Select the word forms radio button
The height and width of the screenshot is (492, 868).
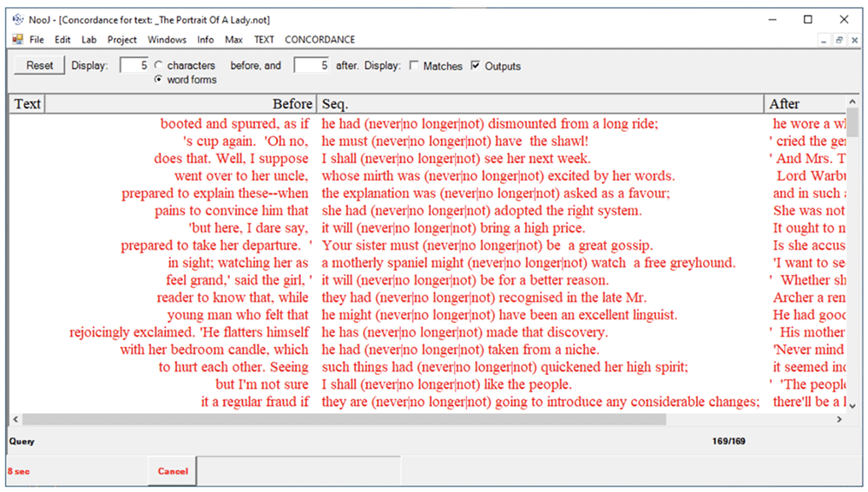coord(158,79)
